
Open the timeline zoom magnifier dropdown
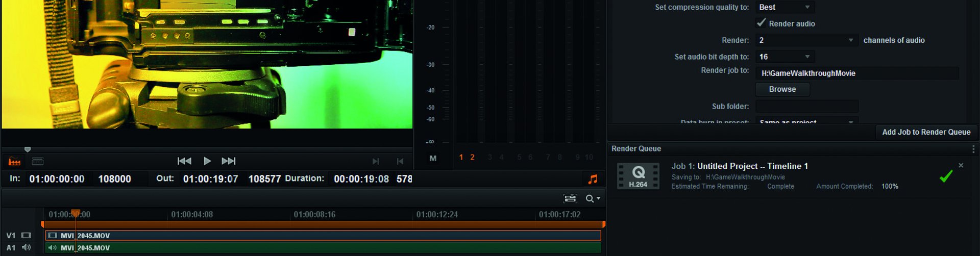click(593, 198)
